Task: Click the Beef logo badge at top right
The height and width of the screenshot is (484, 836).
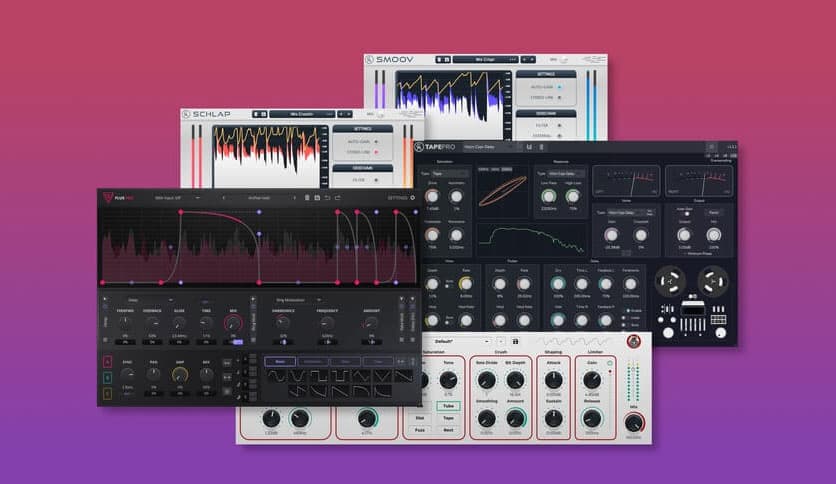Action: coord(633,341)
